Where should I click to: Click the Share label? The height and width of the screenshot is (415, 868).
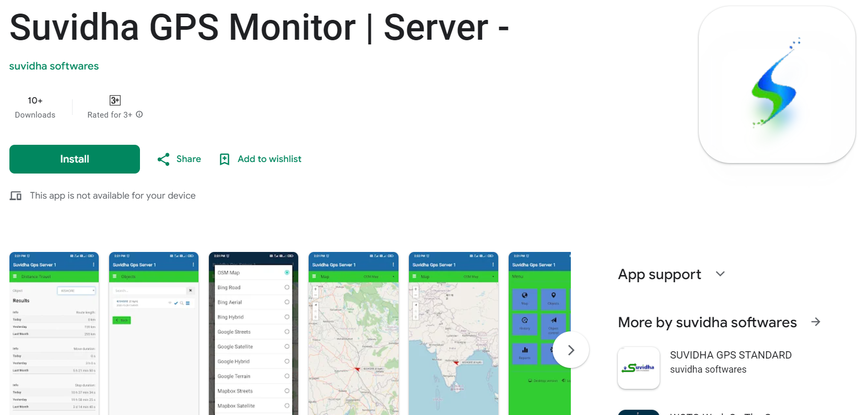pyautogui.click(x=189, y=159)
